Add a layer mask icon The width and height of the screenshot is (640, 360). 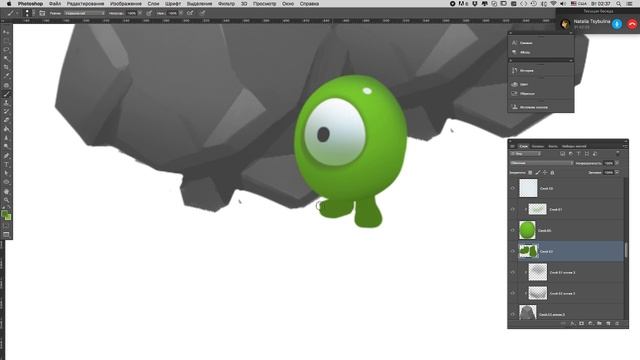pos(582,323)
